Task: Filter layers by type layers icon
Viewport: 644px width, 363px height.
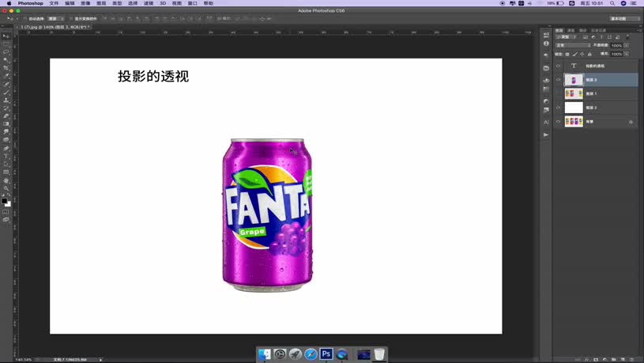Action: click(x=601, y=37)
